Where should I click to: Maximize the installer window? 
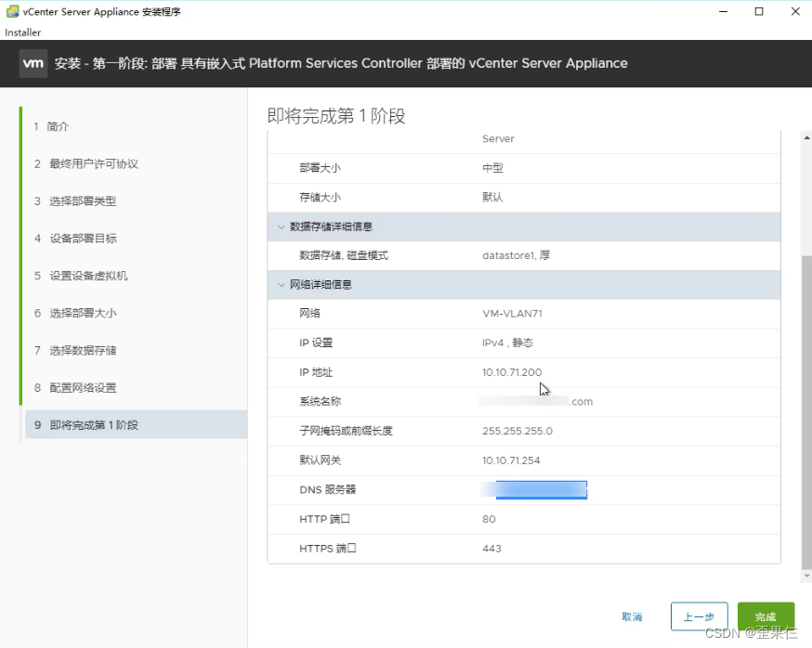759,11
